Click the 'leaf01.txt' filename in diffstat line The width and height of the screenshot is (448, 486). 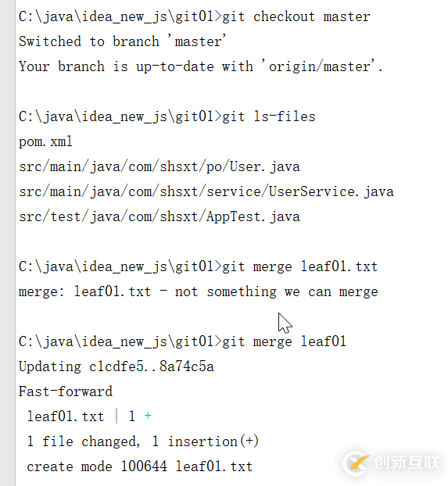[66, 416]
